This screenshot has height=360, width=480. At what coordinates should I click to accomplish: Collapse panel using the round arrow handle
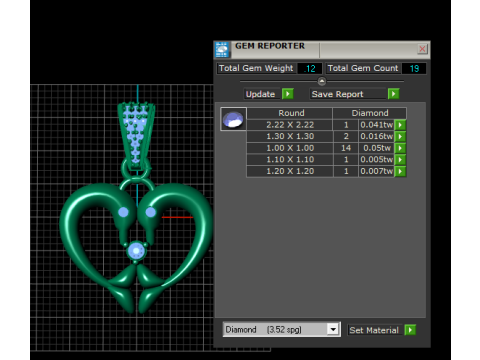pyautogui.click(x=322, y=81)
